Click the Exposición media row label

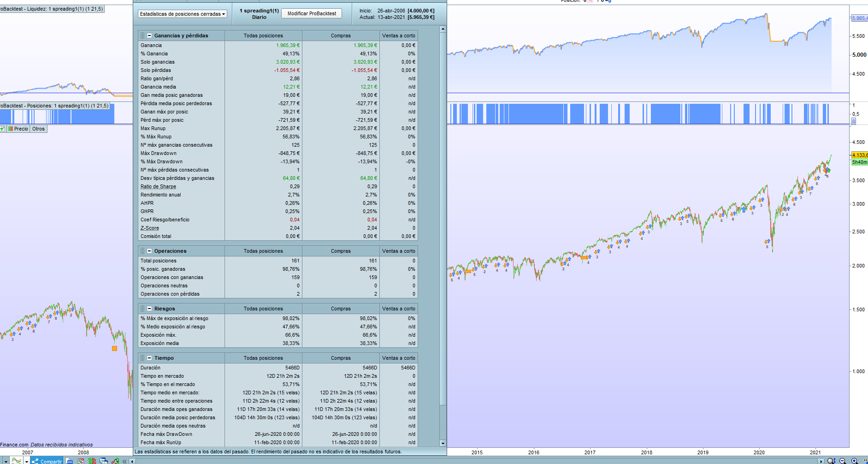tap(159, 343)
